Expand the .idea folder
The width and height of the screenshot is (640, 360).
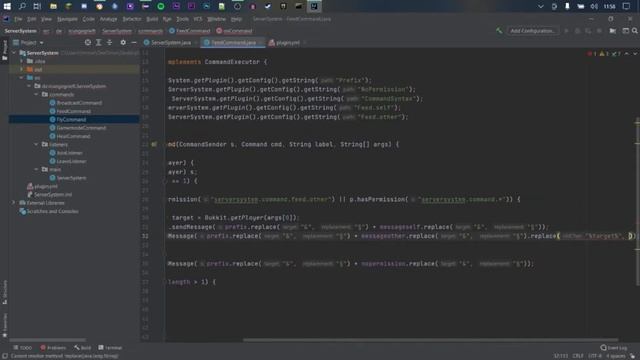click(21, 61)
